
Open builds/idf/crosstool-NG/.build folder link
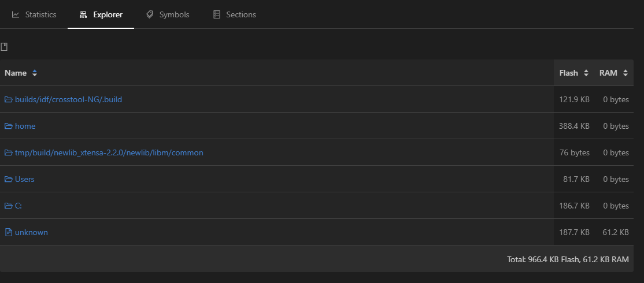68,100
